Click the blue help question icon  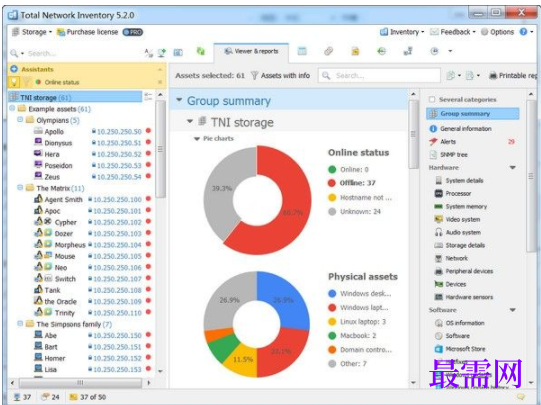coord(523,32)
